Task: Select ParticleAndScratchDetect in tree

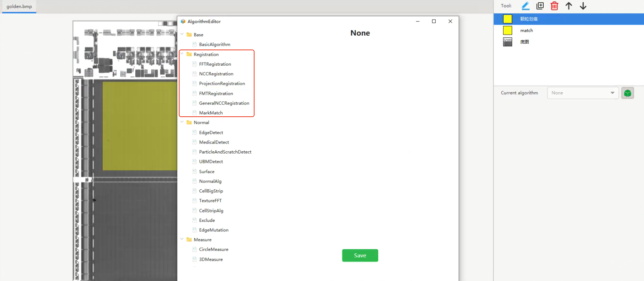Action: (x=225, y=152)
